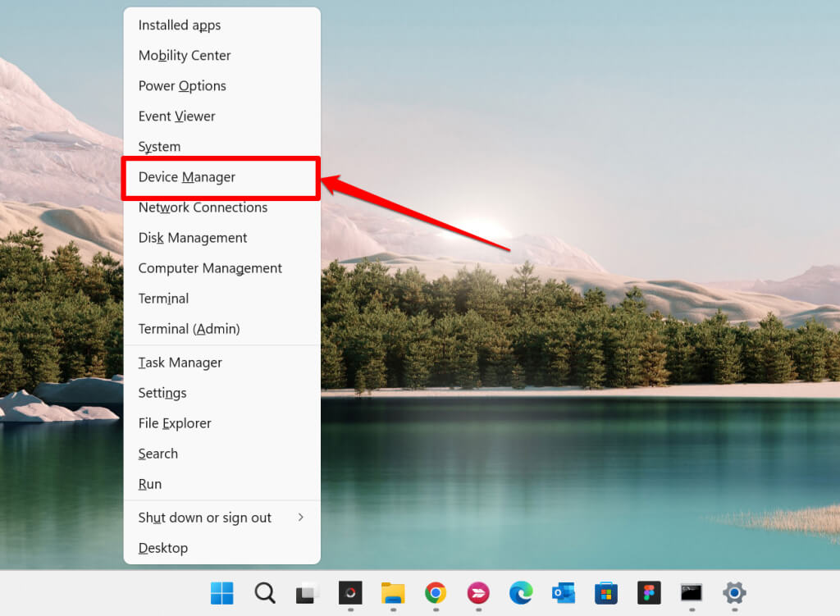Launch Google Chrome from taskbar
The height and width of the screenshot is (616, 840).
436,593
